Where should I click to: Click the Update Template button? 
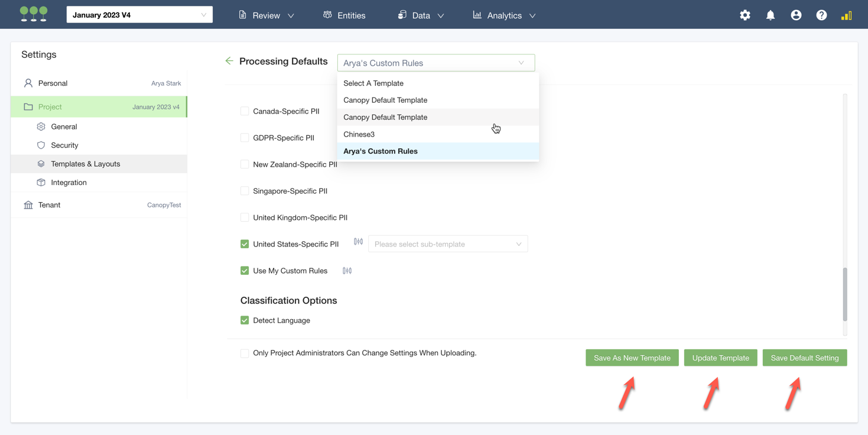(x=720, y=358)
